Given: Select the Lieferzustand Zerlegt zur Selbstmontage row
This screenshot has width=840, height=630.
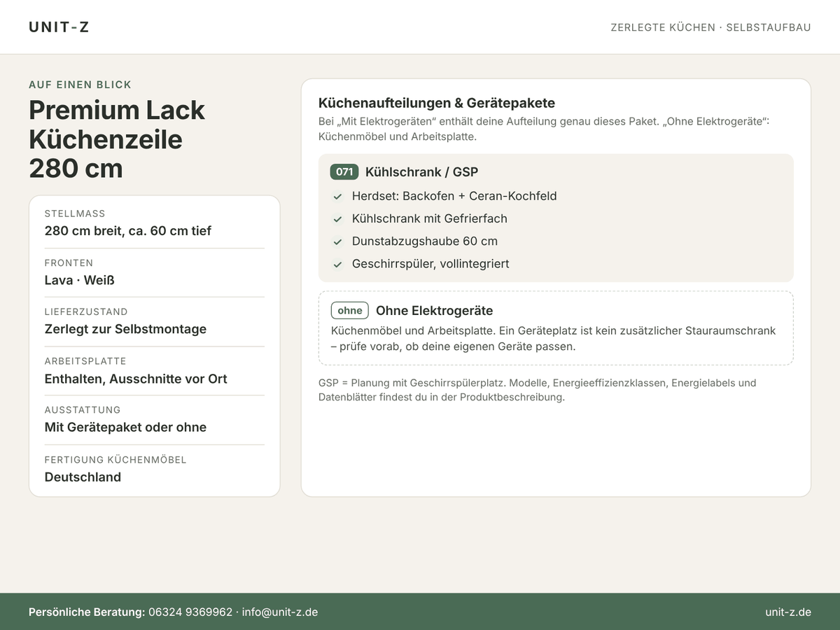Looking at the screenshot, I should pyautogui.click(x=155, y=321).
